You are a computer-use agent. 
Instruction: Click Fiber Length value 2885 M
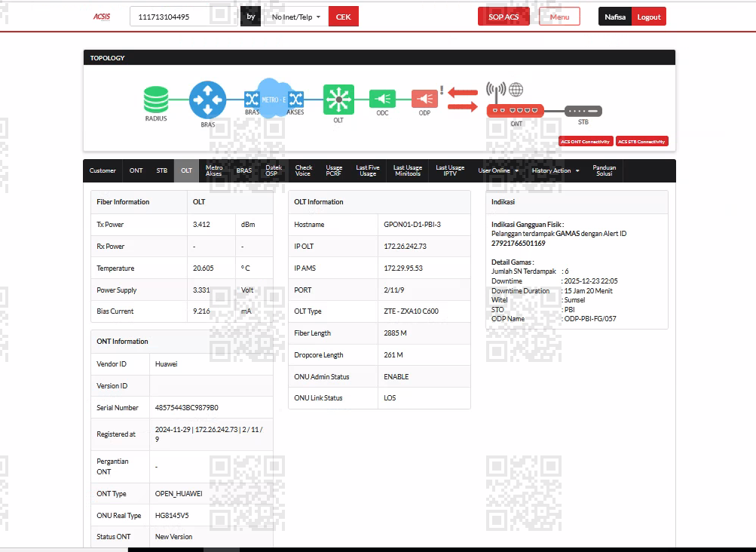tap(396, 333)
